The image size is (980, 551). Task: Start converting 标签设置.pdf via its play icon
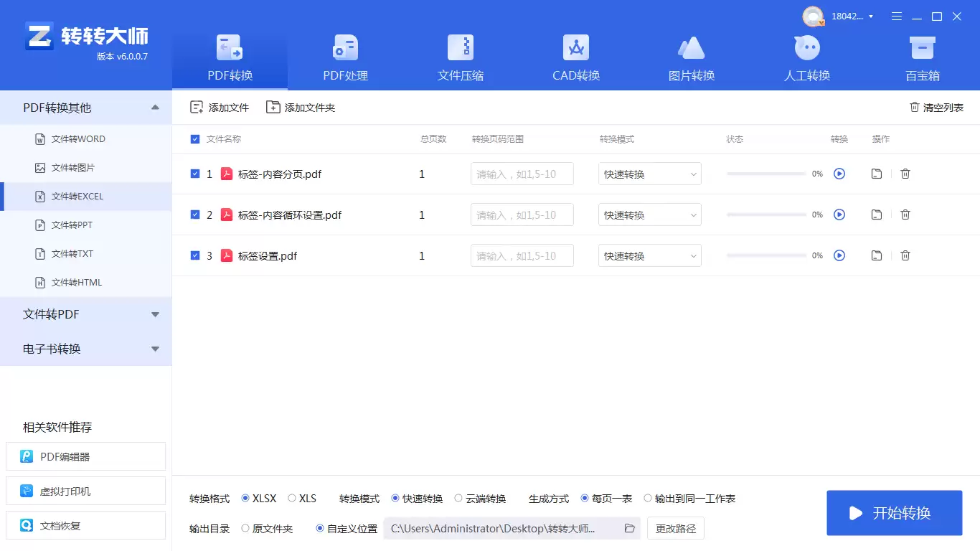(x=839, y=255)
